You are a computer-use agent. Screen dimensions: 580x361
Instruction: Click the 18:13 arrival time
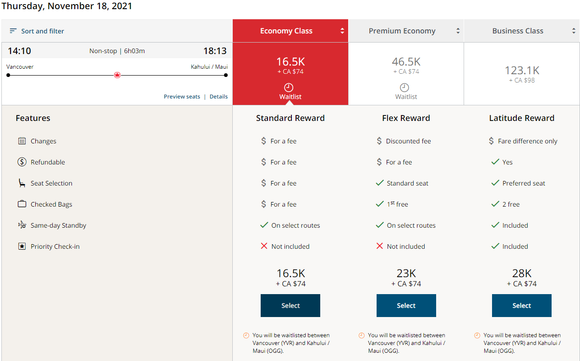point(215,51)
